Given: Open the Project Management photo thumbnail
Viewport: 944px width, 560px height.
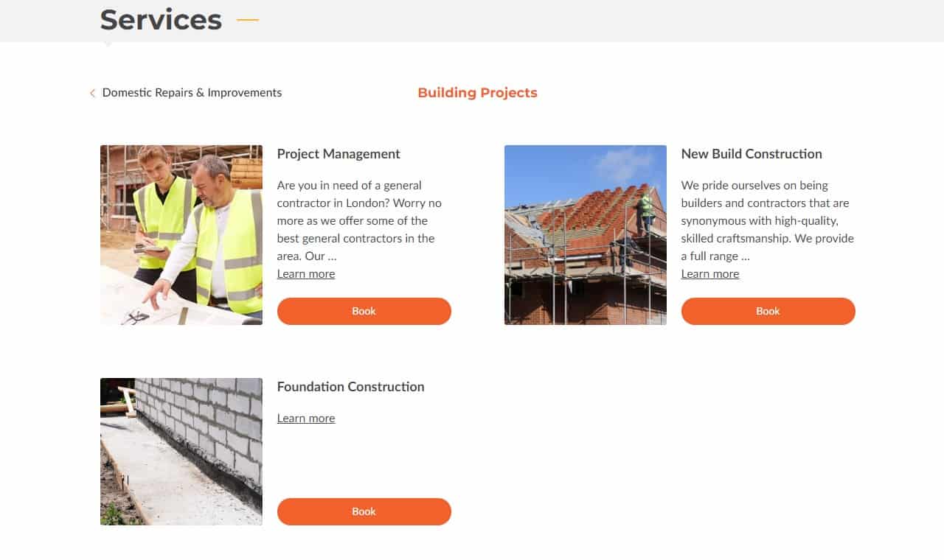Looking at the screenshot, I should point(181,234).
